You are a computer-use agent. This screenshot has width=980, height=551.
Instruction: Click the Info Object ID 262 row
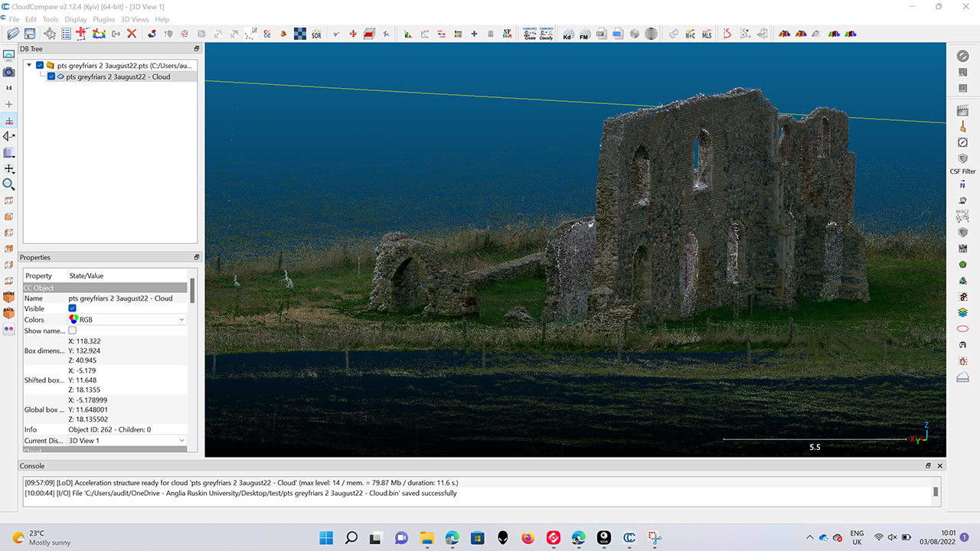coord(105,429)
